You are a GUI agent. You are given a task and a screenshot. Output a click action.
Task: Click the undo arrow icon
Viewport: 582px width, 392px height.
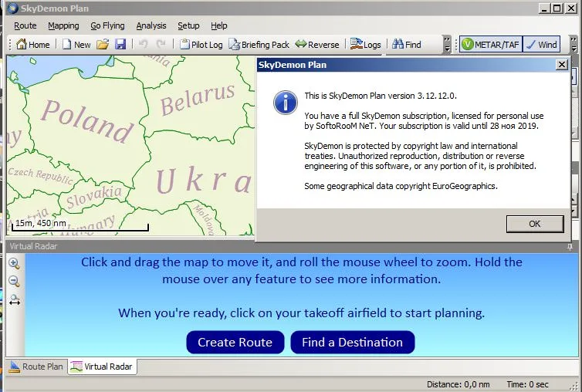click(144, 45)
